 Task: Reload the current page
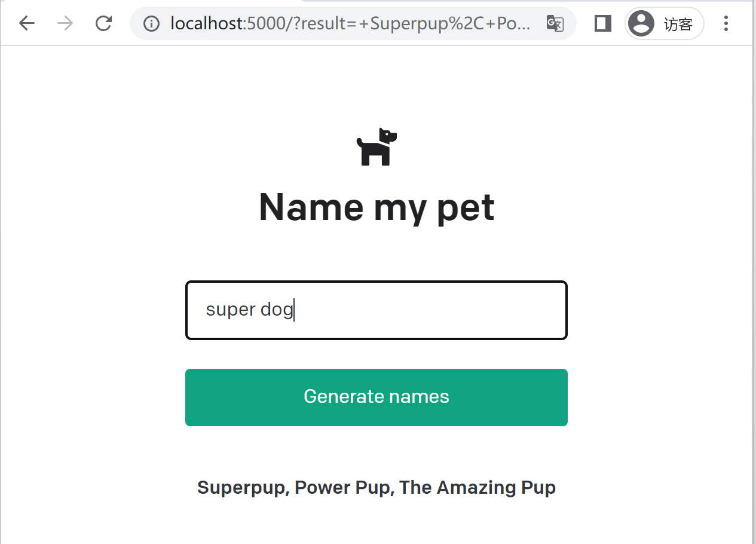104,23
